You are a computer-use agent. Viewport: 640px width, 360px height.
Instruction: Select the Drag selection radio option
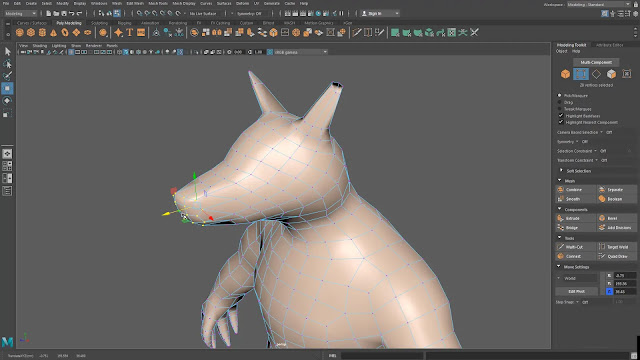pos(560,102)
